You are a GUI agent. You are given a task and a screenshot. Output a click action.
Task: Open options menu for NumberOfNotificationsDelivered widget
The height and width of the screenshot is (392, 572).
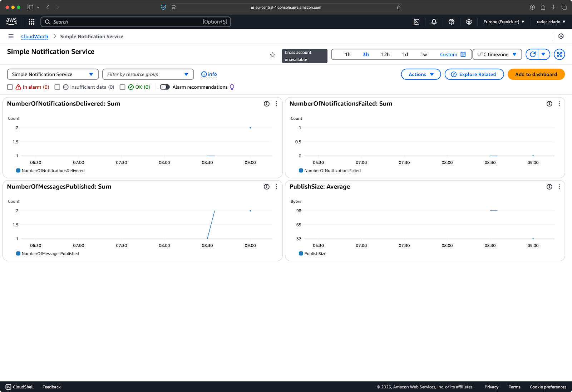[276, 104]
